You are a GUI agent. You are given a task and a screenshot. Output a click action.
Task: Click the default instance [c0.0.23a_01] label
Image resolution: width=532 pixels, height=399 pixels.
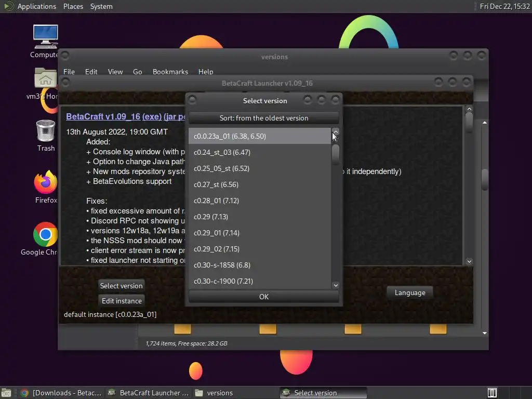pos(110,314)
